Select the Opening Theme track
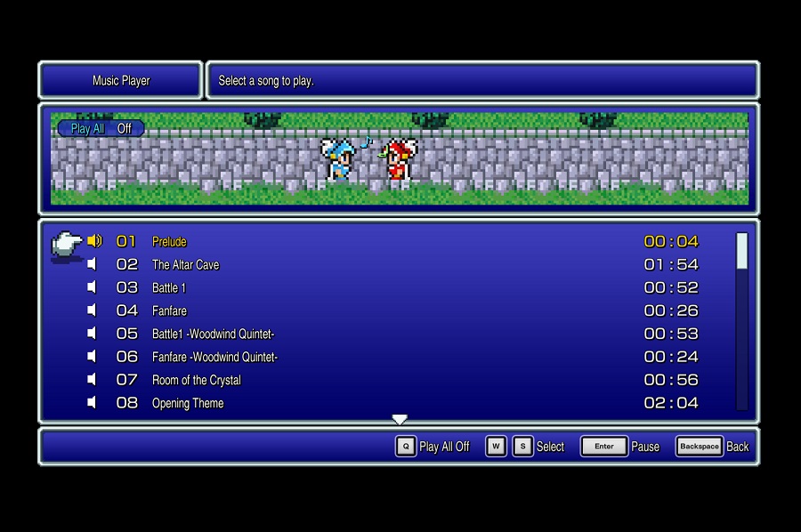 [x=188, y=403]
